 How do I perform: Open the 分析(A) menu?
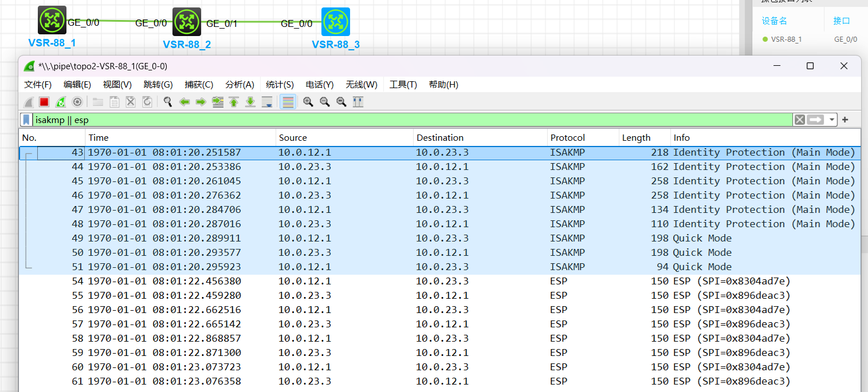pyautogui.click(x=239, y=85)
